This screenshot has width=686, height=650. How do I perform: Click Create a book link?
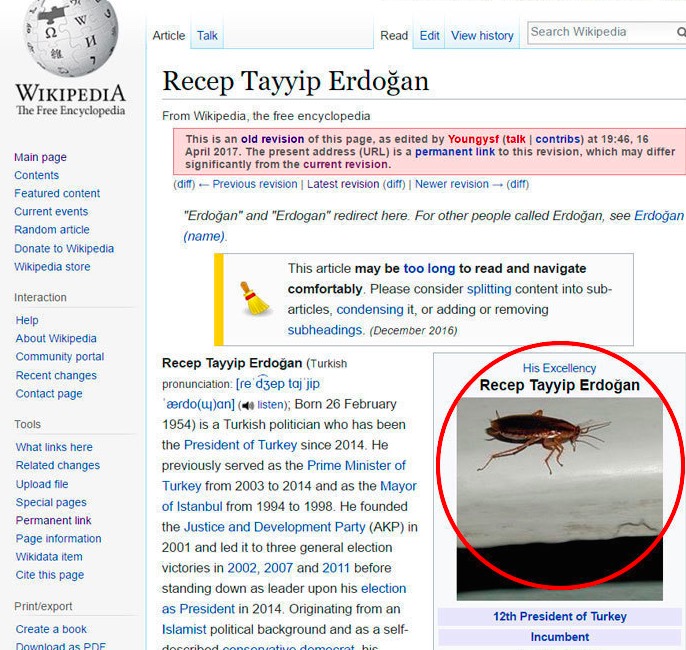coord(51,629)
